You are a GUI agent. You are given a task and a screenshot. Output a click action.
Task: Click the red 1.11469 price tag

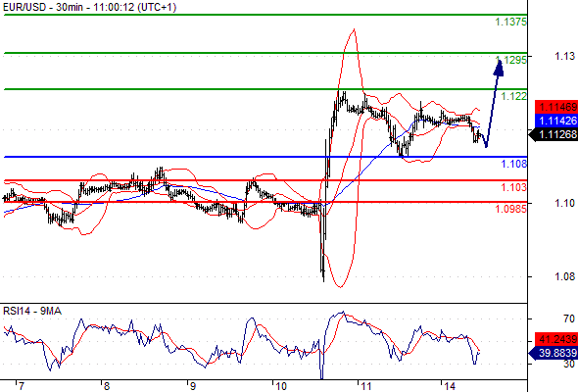tap(556, 108)
